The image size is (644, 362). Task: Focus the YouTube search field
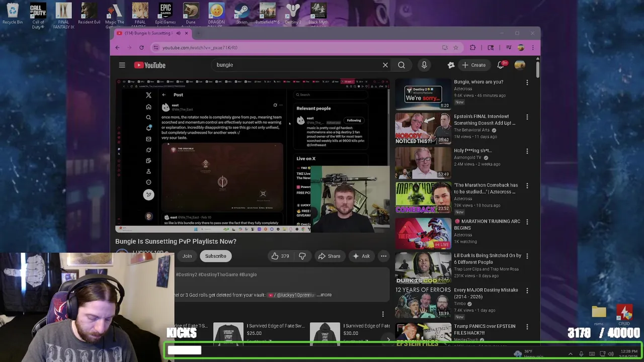point(297,65)
